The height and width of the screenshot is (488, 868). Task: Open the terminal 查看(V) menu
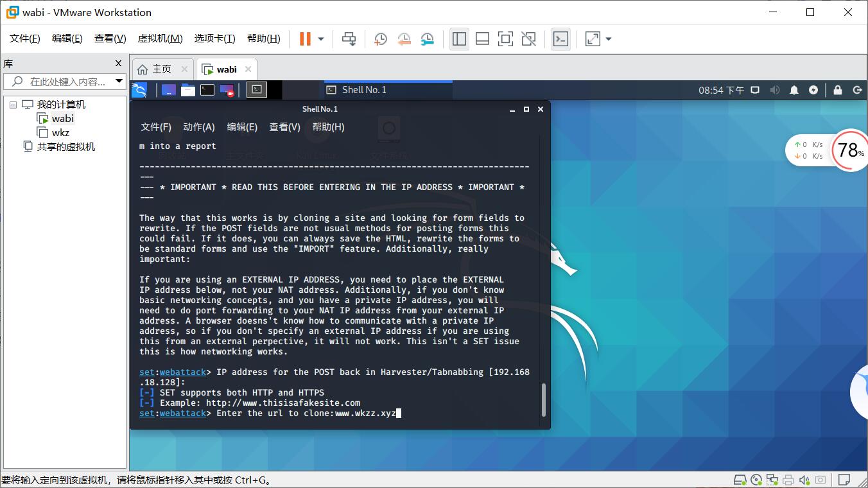(285, 127)
